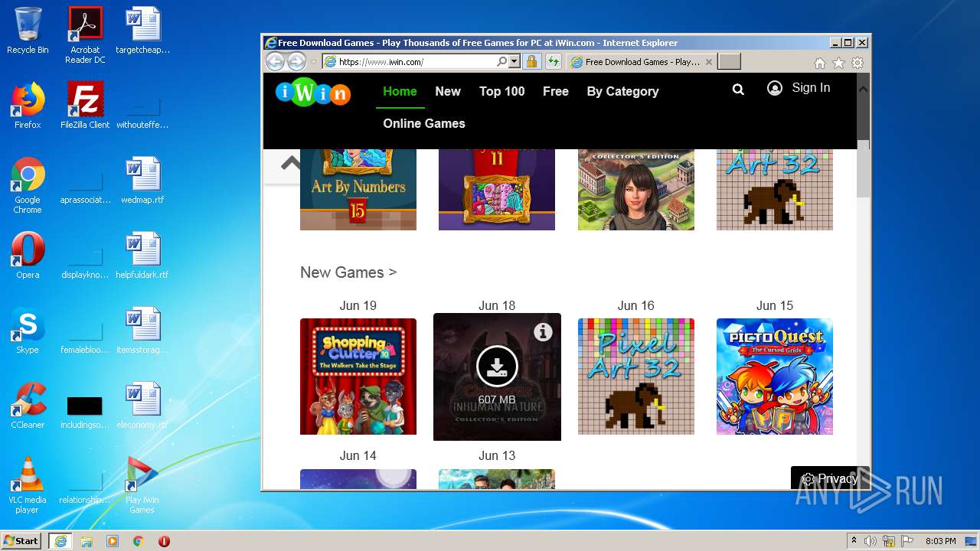Open CCleaner desktop icon

28,406
